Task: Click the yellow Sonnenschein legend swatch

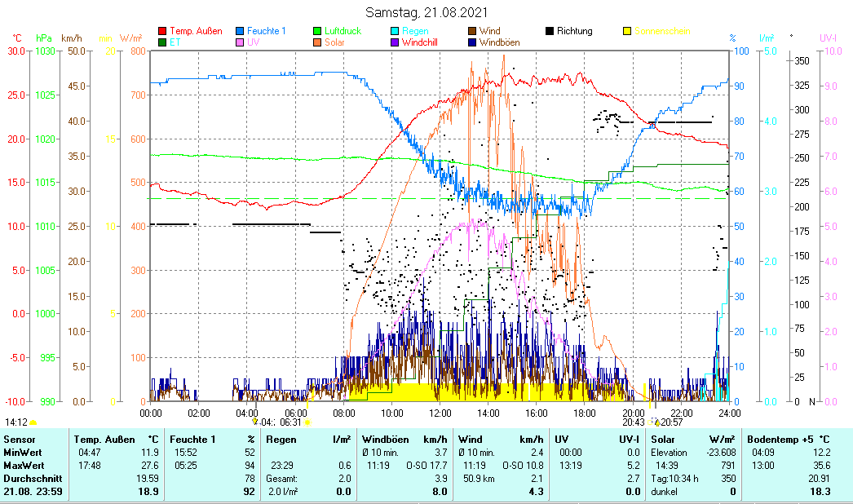Action: tap(626, 31)
